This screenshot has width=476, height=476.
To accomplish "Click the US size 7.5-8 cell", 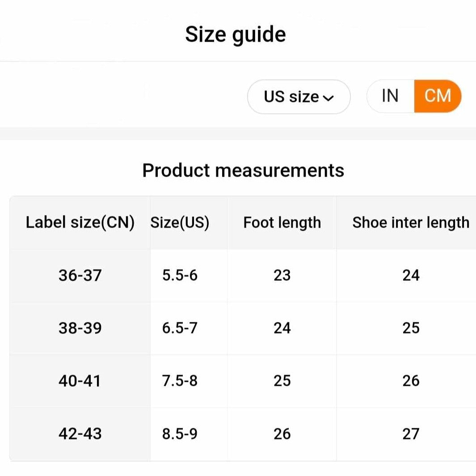I will coord(180,381).
